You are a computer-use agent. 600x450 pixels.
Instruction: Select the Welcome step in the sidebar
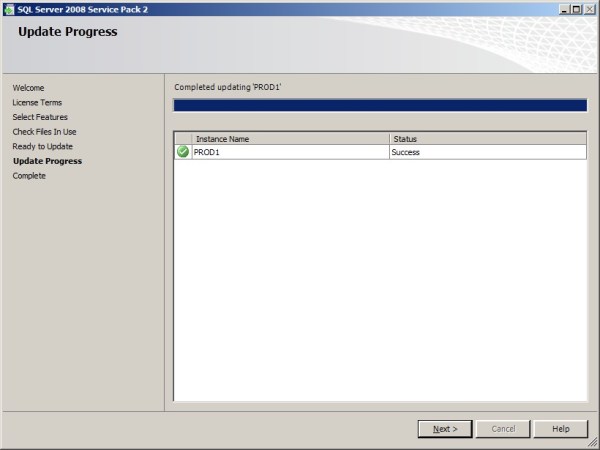tap(28, 88)
